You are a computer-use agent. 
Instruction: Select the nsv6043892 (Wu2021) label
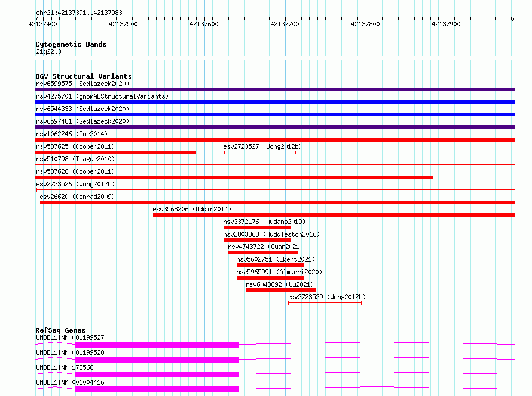tap(280, 284)
